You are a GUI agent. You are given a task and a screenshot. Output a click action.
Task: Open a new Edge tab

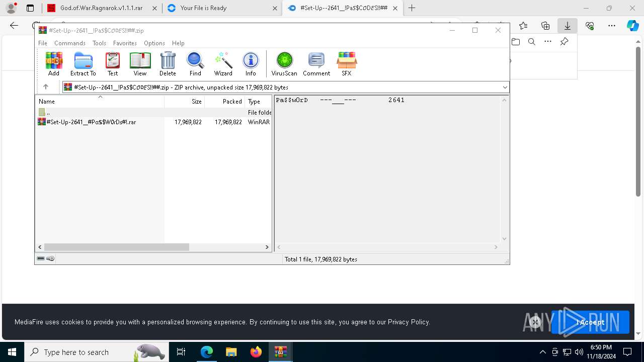[x=412, y=8]
